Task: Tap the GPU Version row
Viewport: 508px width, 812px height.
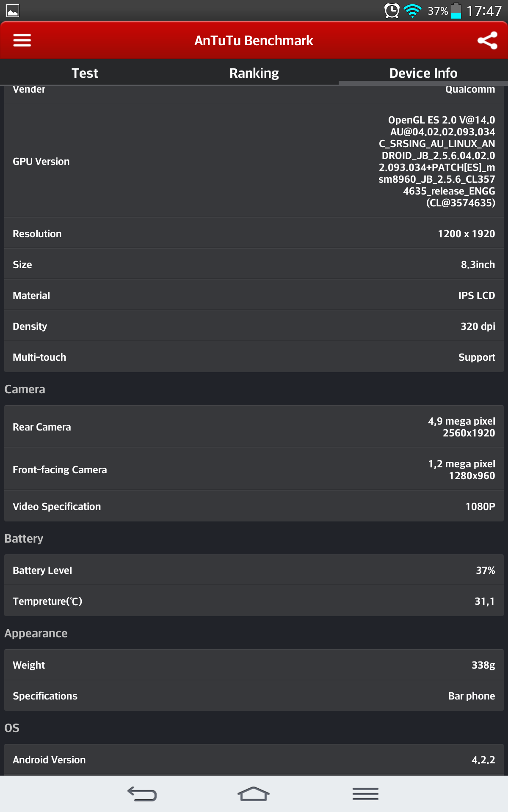Action: (254, 161)
